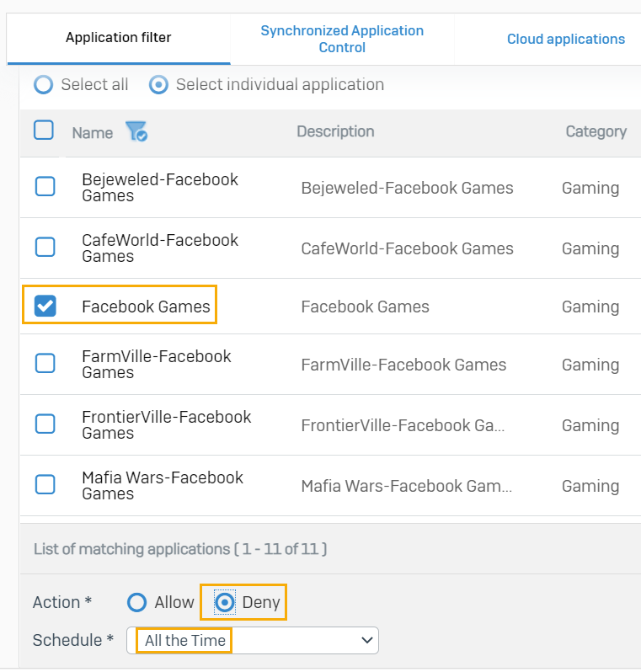This screenshot has height=672, width=641.
Task: Click the Category column header
Action: pyautogui.click(x=596, y=131)
